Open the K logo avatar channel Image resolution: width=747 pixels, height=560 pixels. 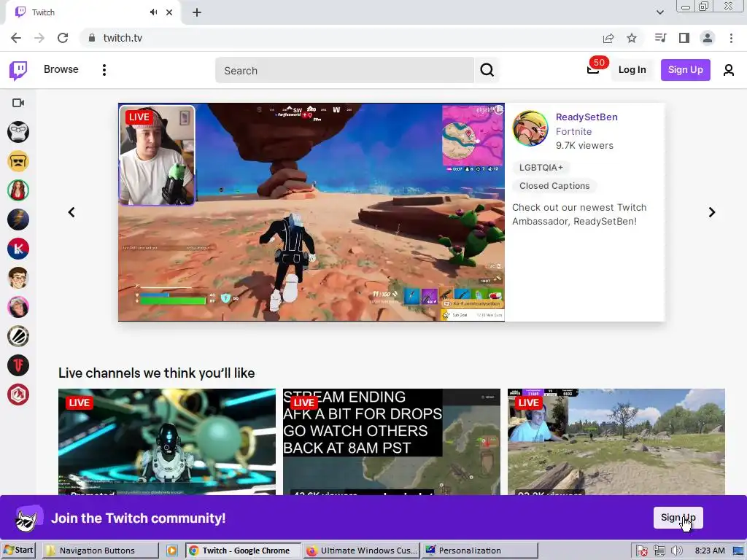tap(18, 249)
